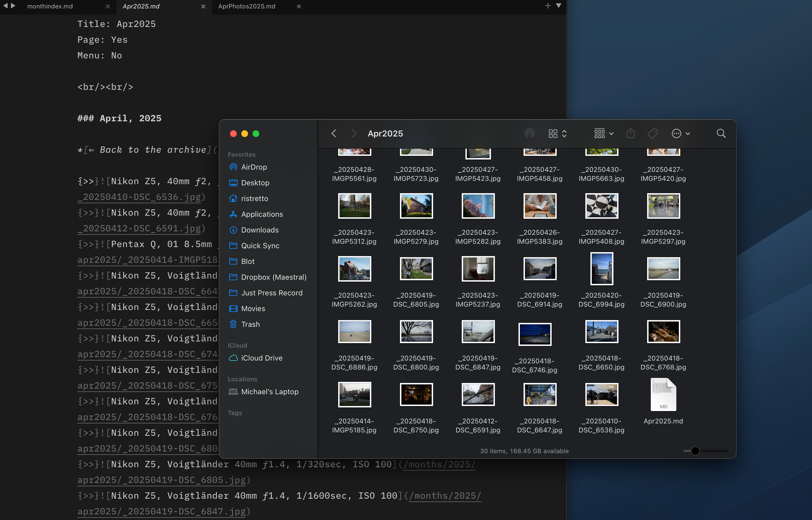
Task: Select thumbnail _20250420-DSC_6994.jpg
Action: coord(602,268)
